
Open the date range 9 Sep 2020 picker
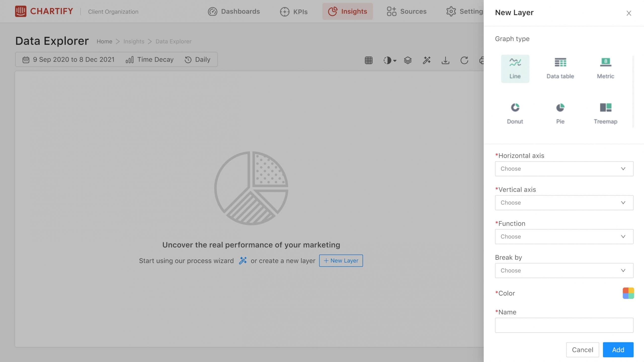click(x=68, y=60)
